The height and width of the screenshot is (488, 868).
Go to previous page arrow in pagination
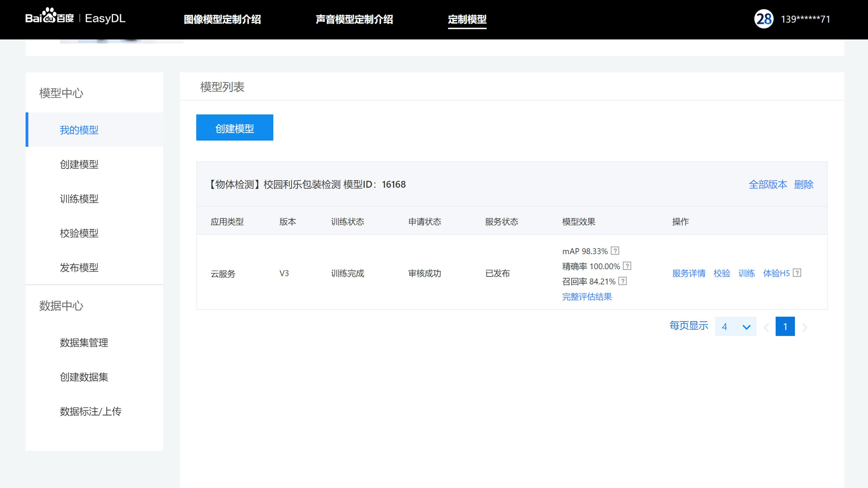click(766, 327)
